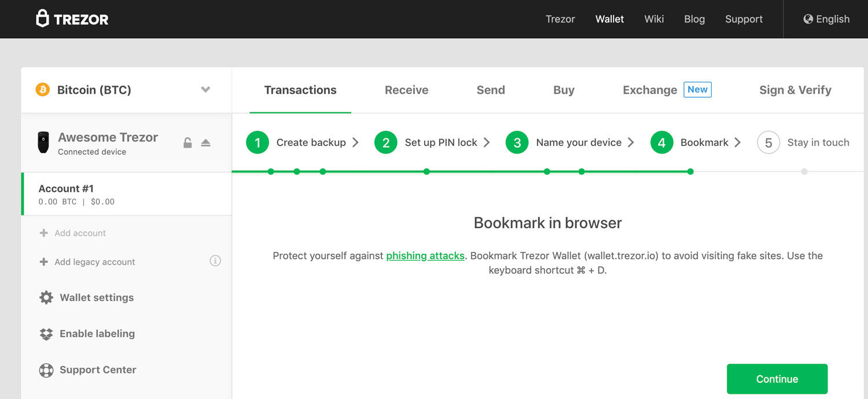Click the Trezor logo in header
Viewport: 868px width, 399px height.
72,19
